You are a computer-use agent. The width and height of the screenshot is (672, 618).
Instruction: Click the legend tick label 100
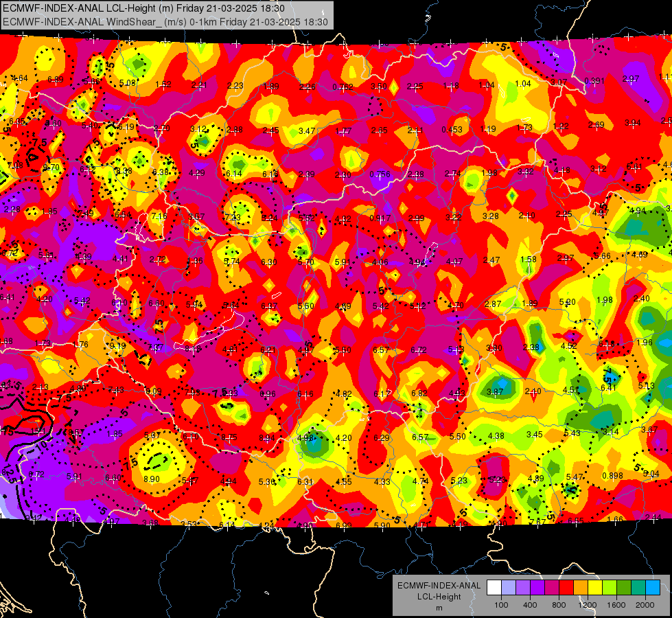[501, 605]
